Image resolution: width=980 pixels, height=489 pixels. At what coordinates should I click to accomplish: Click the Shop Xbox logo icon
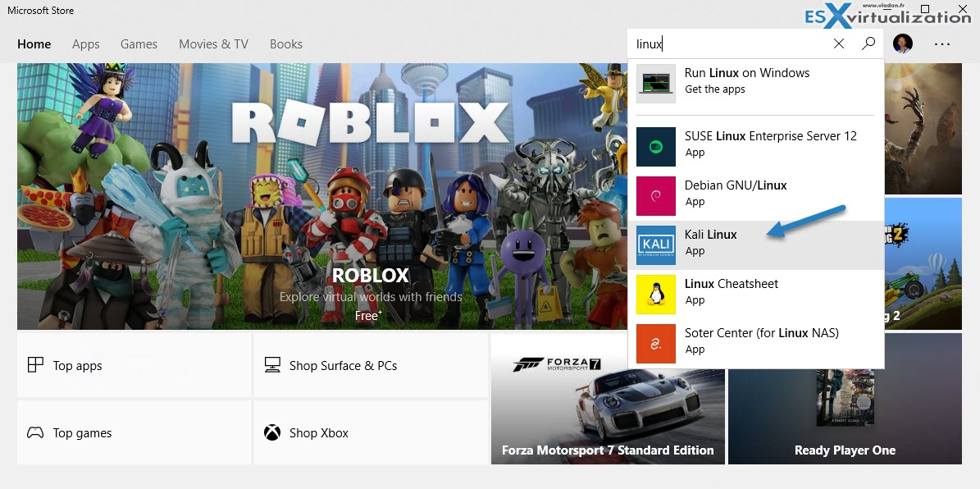click(272, 432)
